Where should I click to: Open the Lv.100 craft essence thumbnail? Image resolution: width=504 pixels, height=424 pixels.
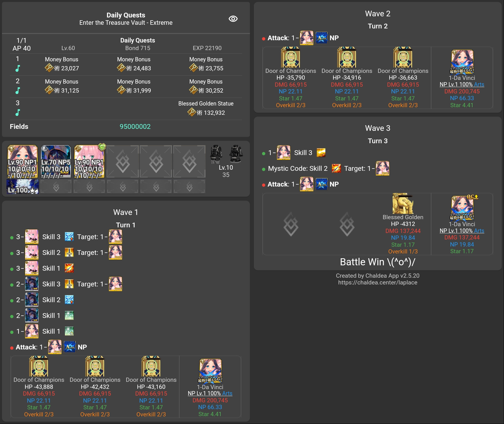pyautogui.click(x=22, y=187)
